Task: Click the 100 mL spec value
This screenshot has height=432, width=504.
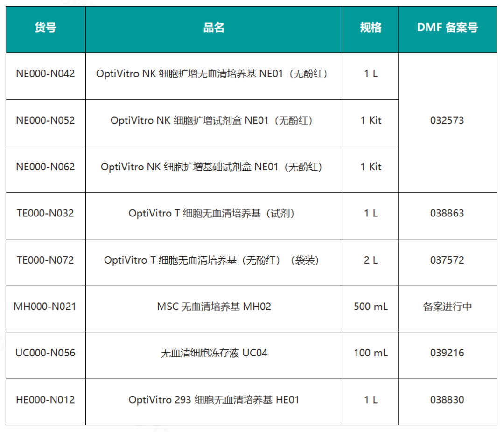Action: click(371, 353)
